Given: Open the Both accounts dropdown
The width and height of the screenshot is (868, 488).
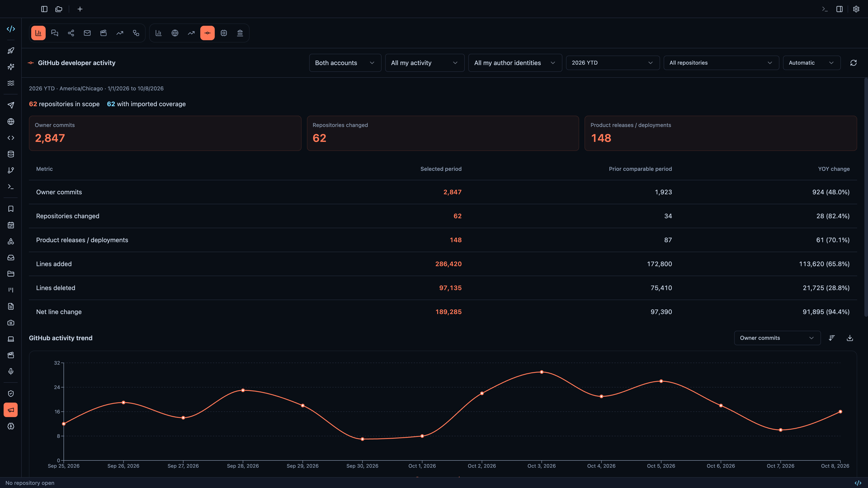Looking at the screenshot, I should (x=345, y=63).
